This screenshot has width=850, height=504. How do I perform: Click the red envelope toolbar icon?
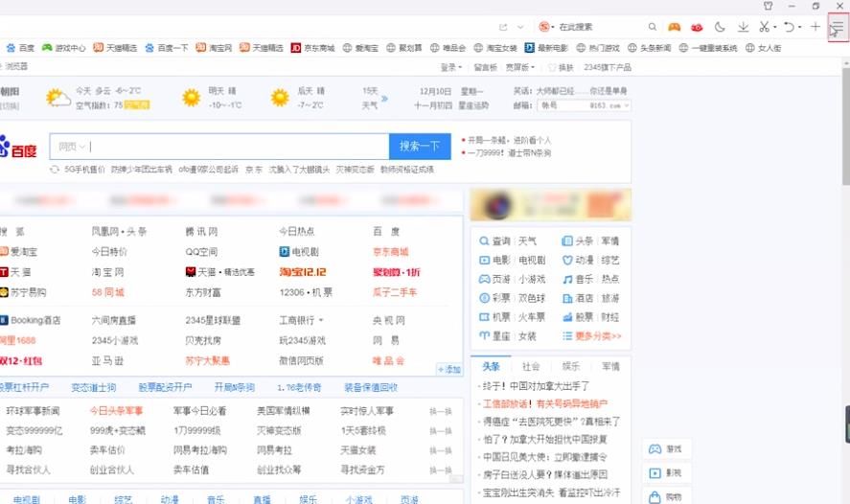click(697, 27)
